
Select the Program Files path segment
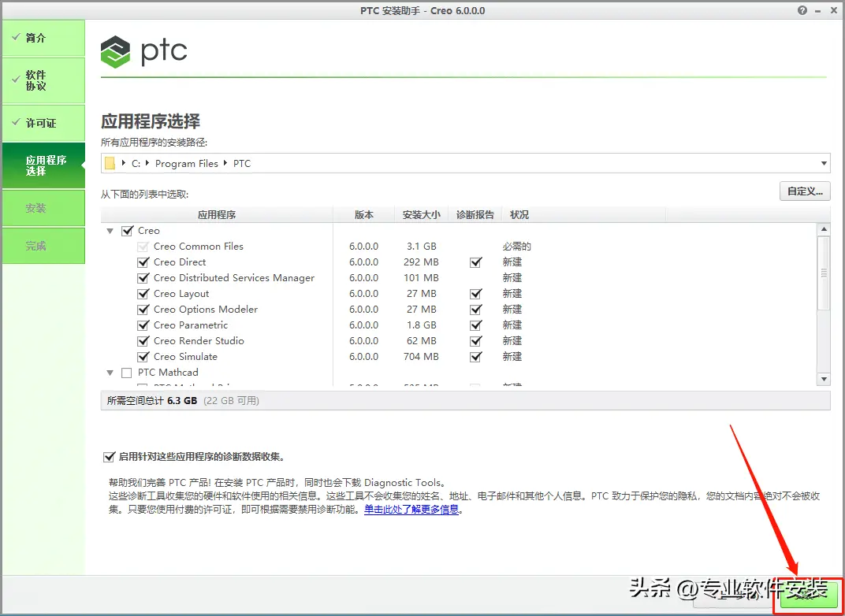pyautogui.click(x=187, y=164)
